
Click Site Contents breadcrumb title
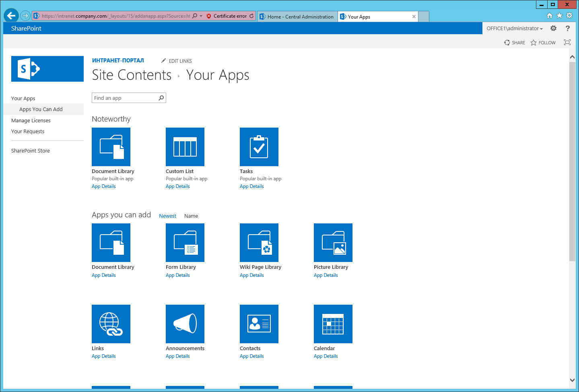[132, 75]
